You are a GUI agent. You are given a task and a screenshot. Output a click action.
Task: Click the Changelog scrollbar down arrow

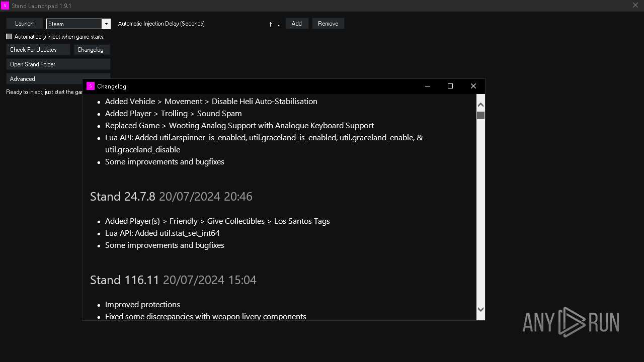click(480, 310)
